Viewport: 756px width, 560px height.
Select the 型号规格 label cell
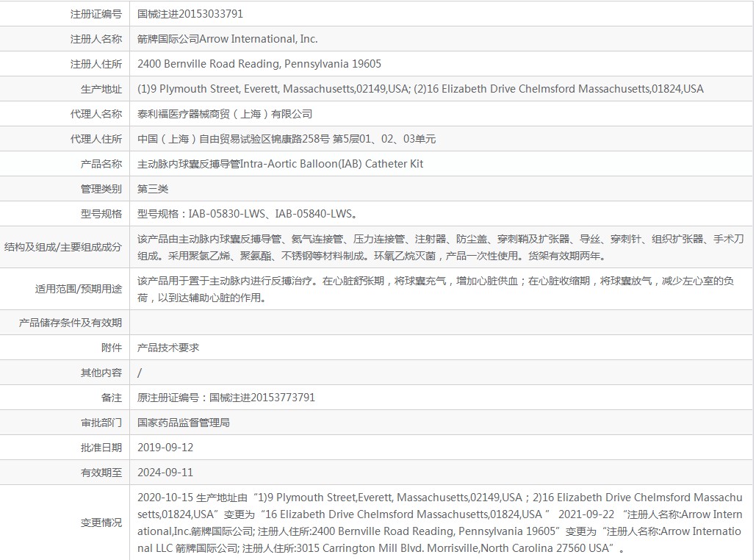[101, 215]
